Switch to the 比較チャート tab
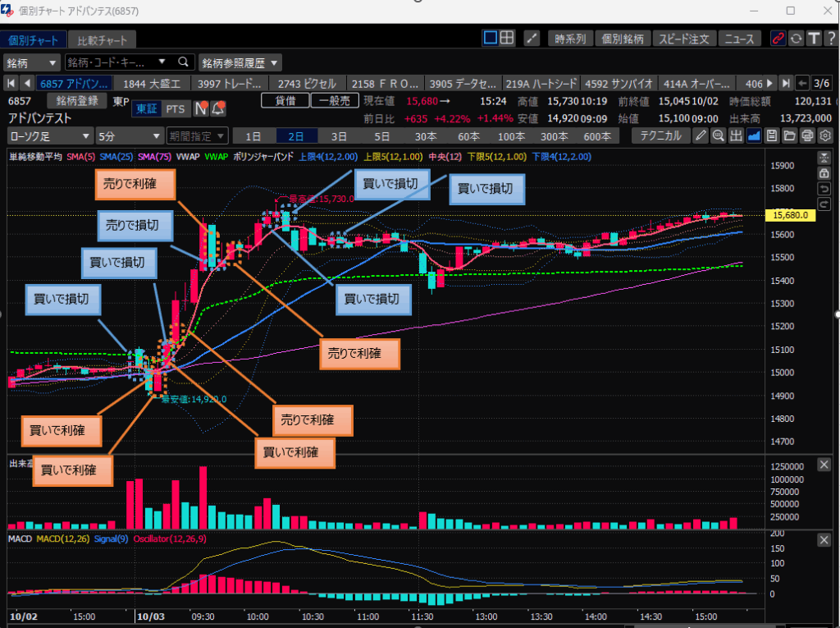840x628 pixels. point(103,39)
